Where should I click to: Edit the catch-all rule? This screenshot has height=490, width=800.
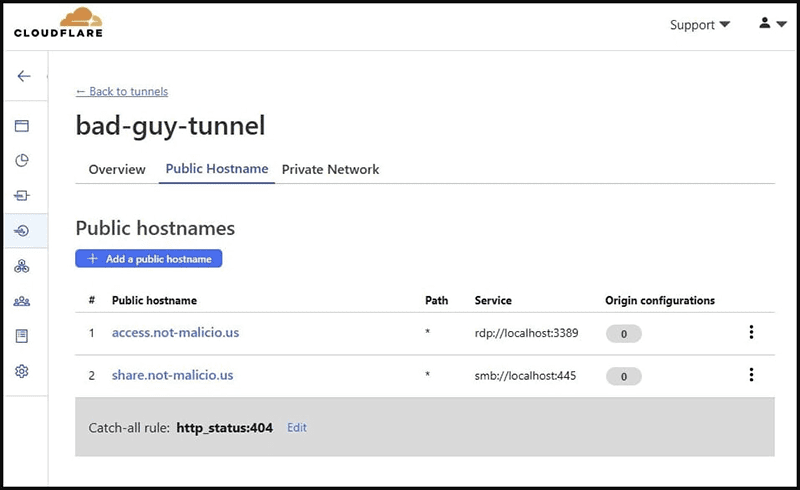pyautogui.click(x=297, y=428)
